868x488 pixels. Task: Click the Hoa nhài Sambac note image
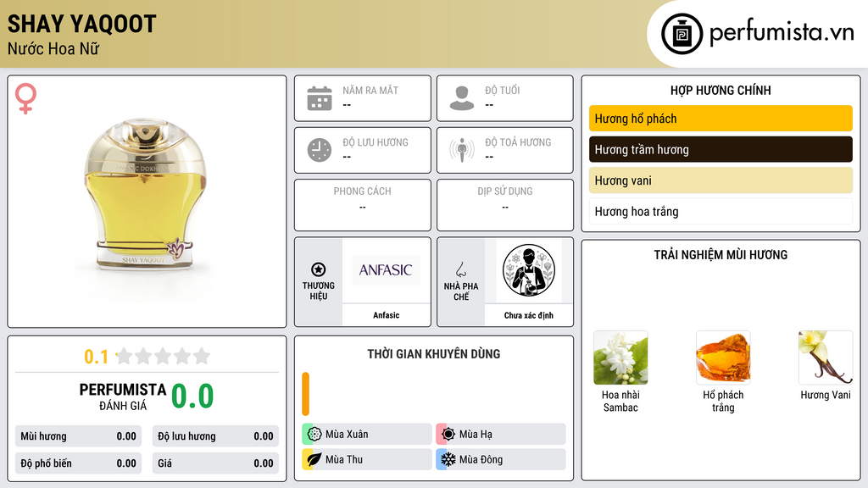[620, 358]
